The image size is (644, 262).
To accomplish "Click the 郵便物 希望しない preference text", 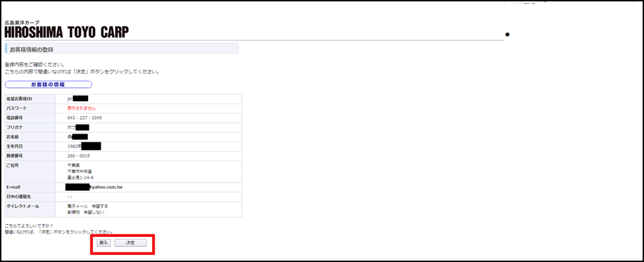I will pos(86,212).
